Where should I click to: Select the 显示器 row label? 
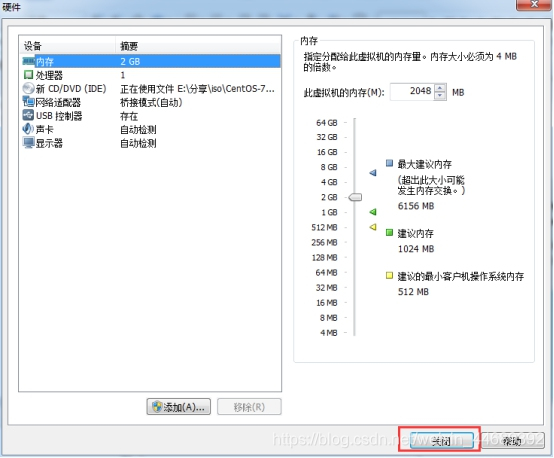49,143
